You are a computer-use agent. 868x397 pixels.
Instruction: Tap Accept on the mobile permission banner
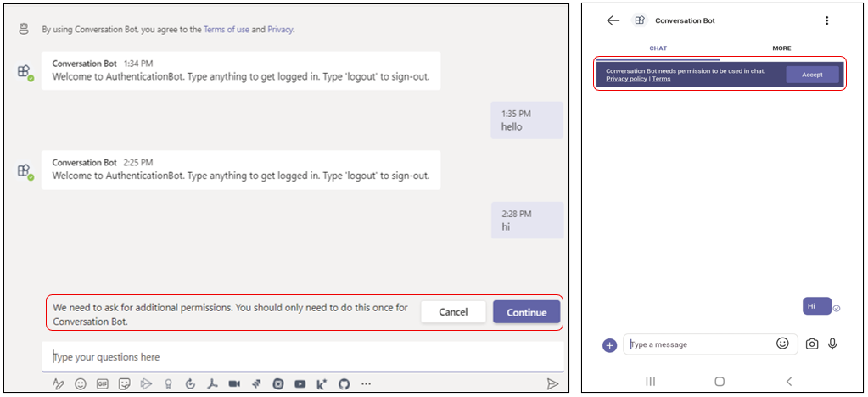pos(812,75)
